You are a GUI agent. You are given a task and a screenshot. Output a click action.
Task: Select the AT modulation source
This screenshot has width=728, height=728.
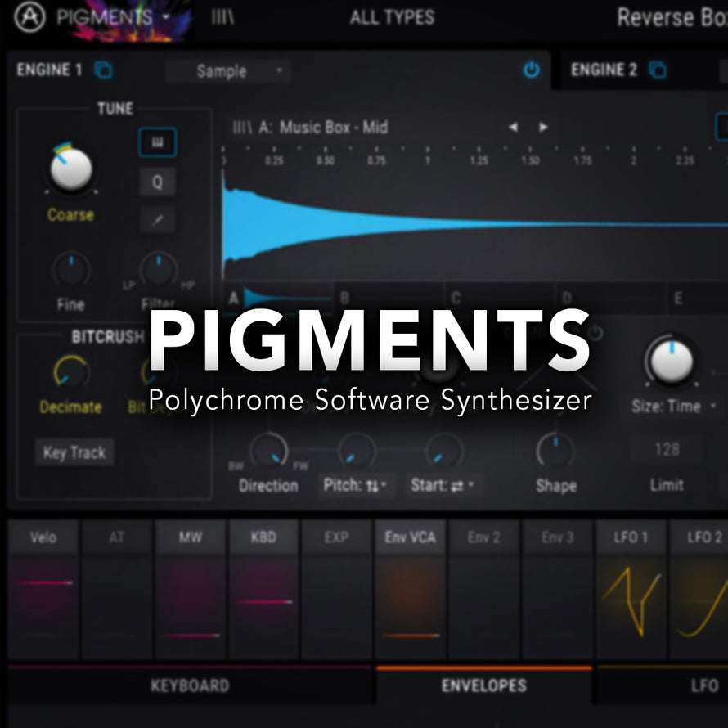pyautogui.click(x=116, y=537)
